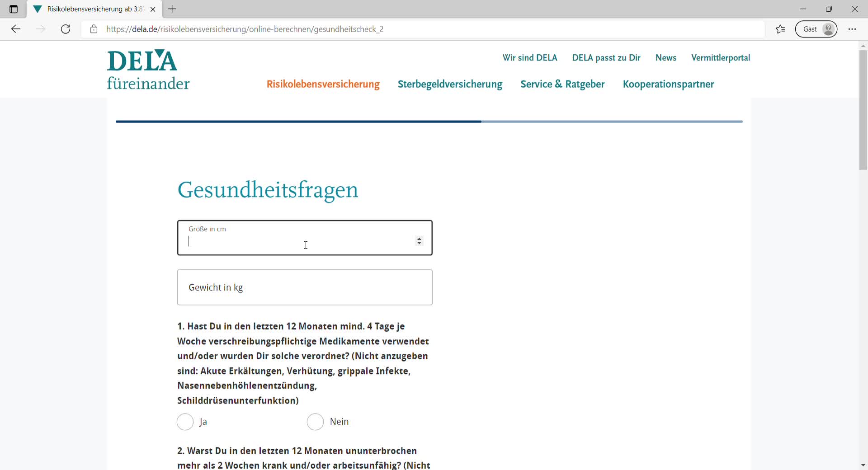This screenshot has height=470, width=868.
Task: Click the Gewicht in kg field
Action: point(305,287)
